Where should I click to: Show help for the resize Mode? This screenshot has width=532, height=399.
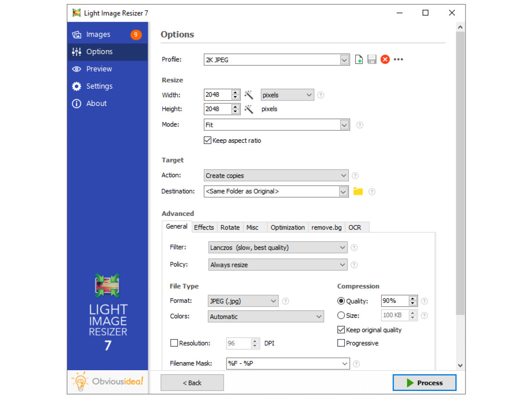(360, 125)
